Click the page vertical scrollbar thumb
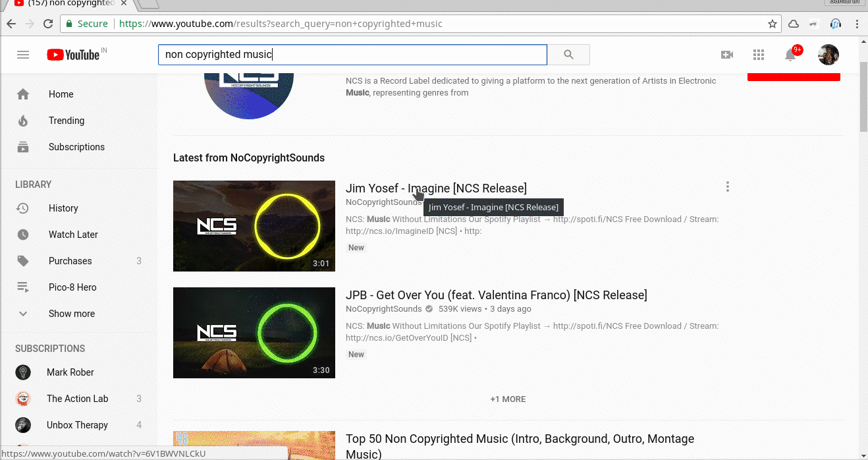This screenshot has height=460, width=868. coord(863,96)
